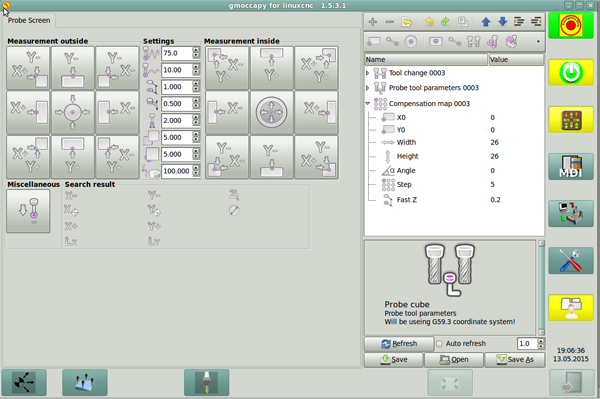Click the 75.0 probe setting field
Image resolution: width=600 pixels, height=399 pixels.
pos(177,53)
